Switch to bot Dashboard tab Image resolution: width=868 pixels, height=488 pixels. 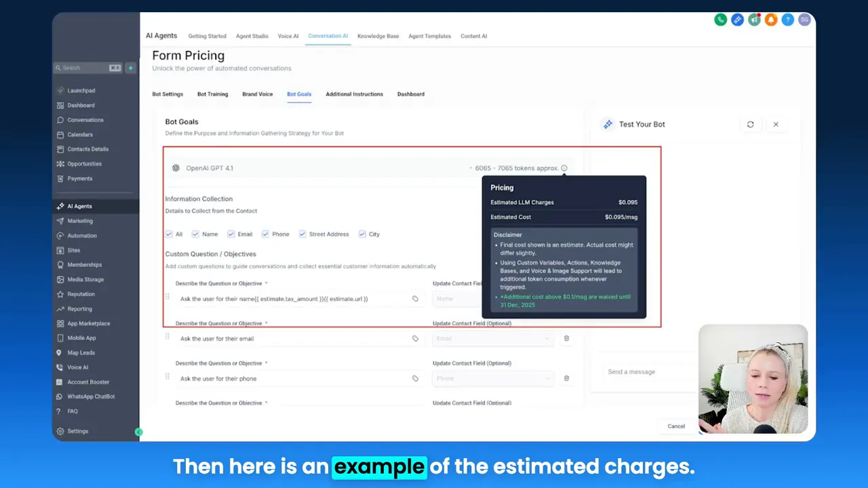[411, 94]
